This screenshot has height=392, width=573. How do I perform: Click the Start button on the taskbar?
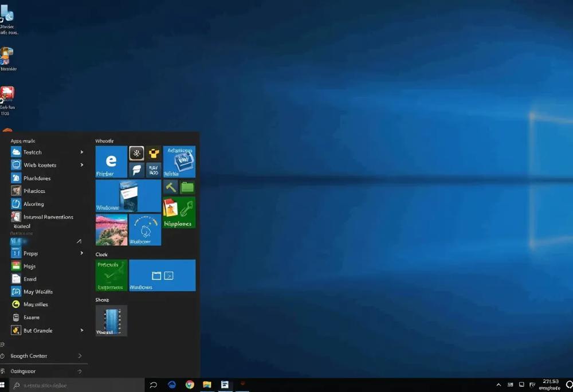pyautogui.click(x=6, y=385)
